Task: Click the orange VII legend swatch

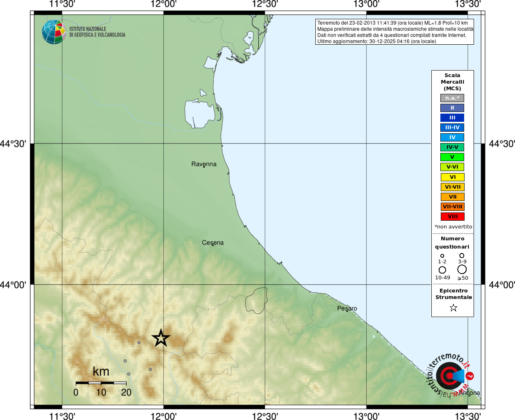Action: pos(452,197)
